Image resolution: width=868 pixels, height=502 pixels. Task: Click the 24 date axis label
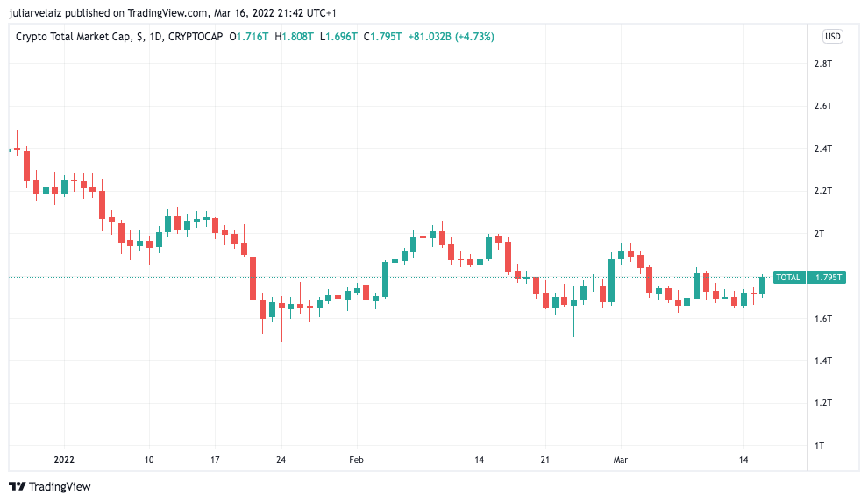[x=281, y=459]
